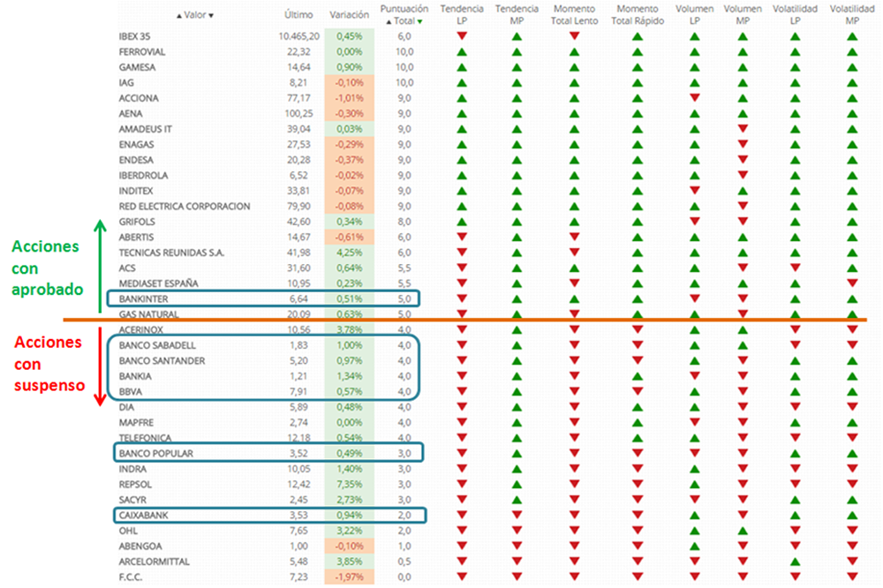The height and width of the screenshot is (588, 883).
Task: Select the TELEFONICA stock name
Action: [145, 438]
